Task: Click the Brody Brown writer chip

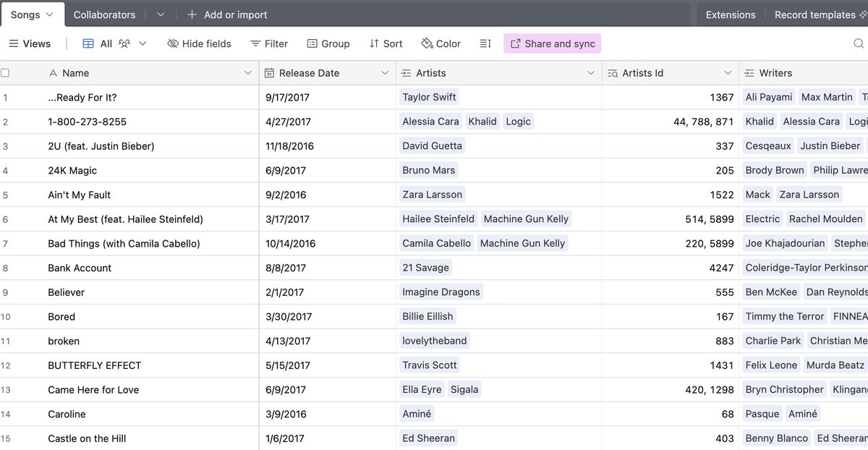Action: (775, 170)
